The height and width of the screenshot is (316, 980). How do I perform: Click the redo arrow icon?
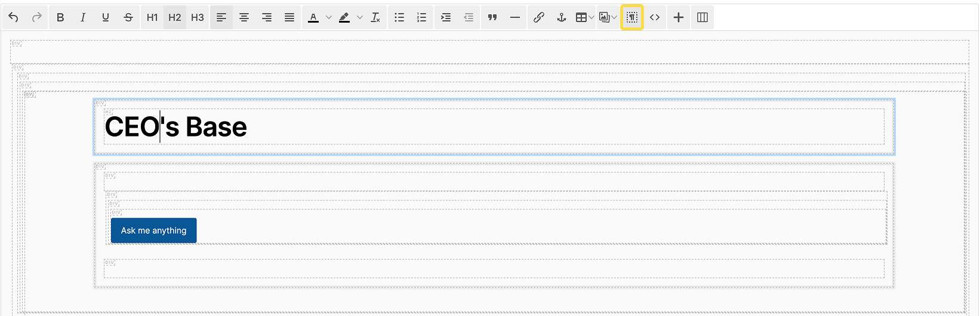point(36,17)
